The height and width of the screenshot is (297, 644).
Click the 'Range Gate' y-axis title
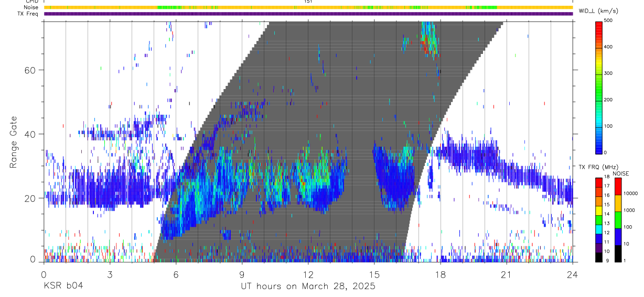point(14,142)
